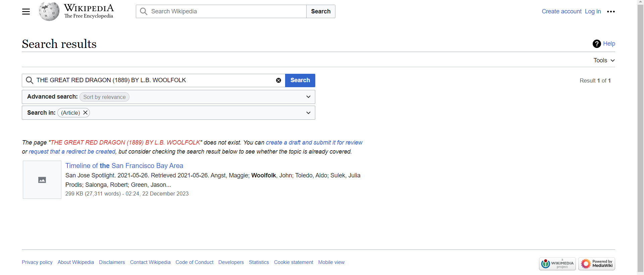
Task: Click the Powered by MediaWiki badge
Action: pos(597,264)
